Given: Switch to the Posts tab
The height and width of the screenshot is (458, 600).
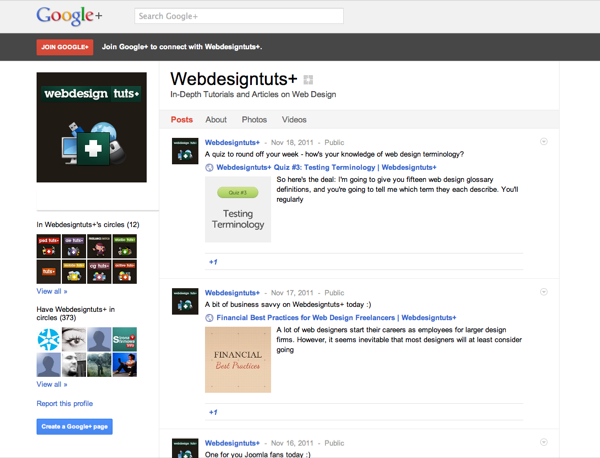Looking at the screenshot, I should pos(182,119).
